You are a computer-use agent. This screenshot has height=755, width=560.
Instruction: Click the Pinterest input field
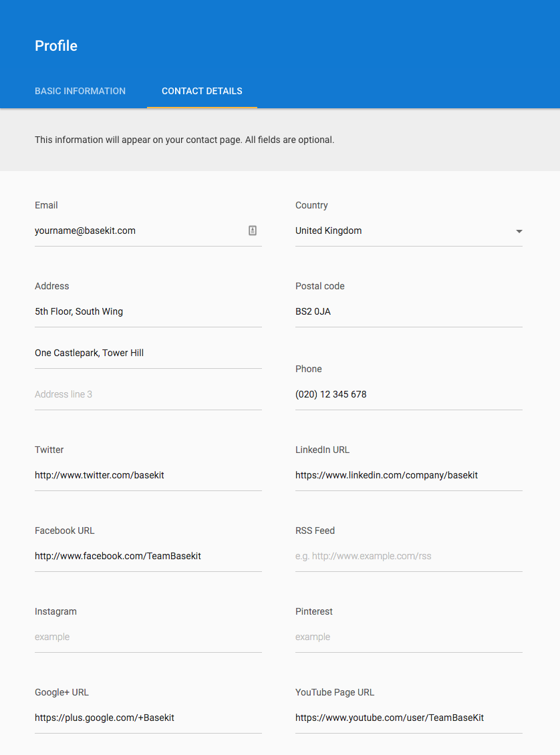click(409, 637)
